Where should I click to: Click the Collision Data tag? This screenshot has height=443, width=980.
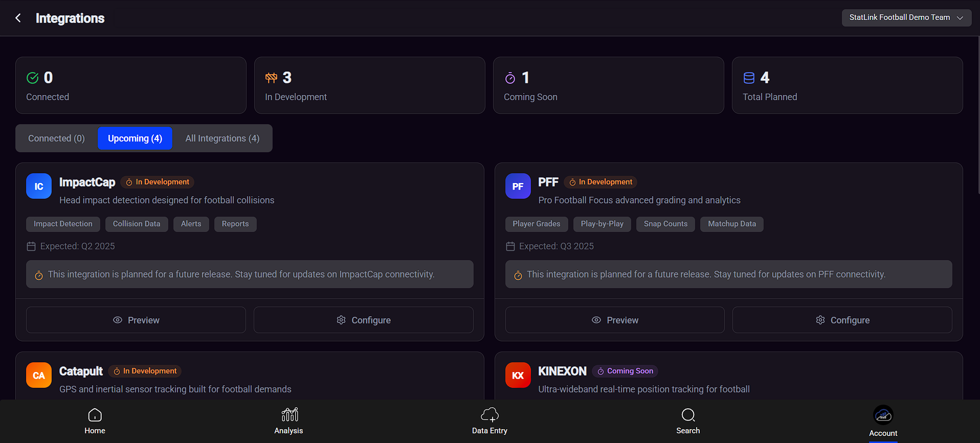pos(137,224)
